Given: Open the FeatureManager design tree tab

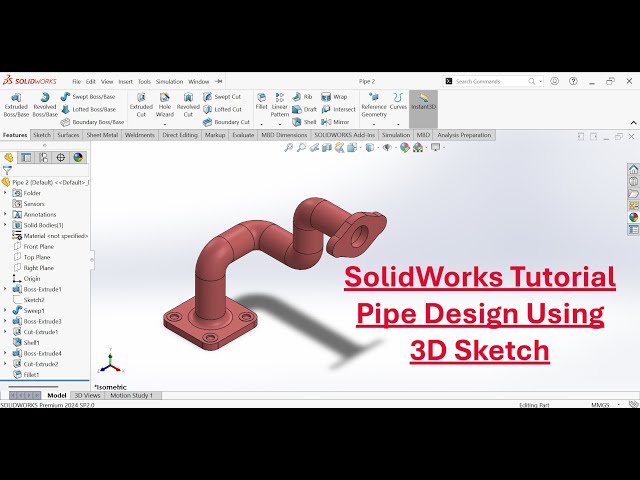Looking at the screenshot, I should point(9,158).
